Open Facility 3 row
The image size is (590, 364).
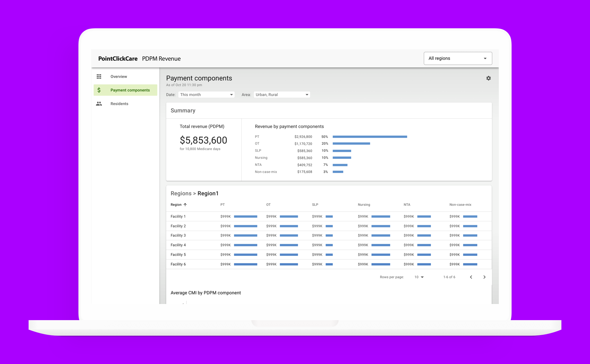pyautogui.click(x=329, y=235)
